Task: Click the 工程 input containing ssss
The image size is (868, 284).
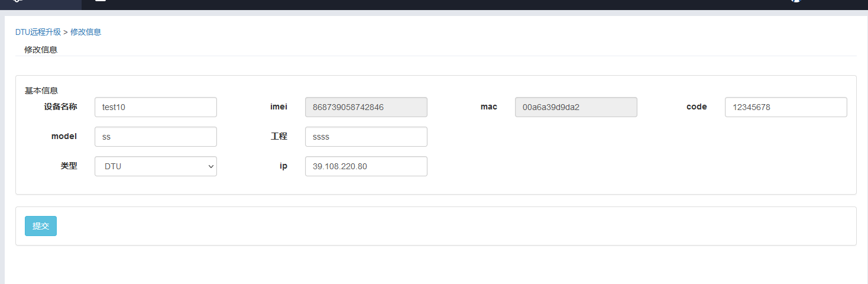Action: [366, 137]
